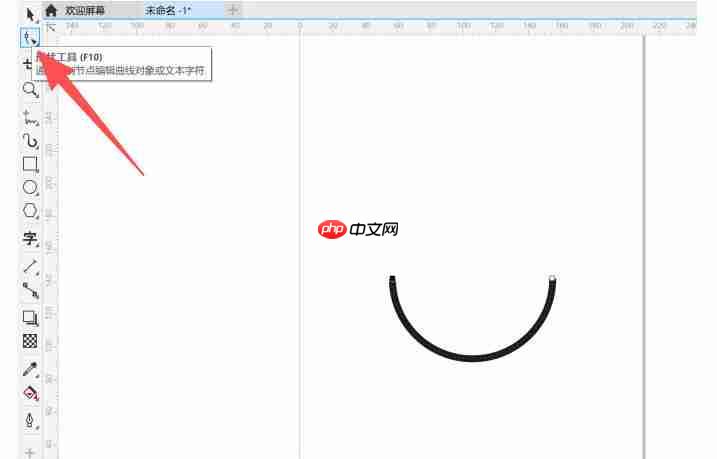The image size is (717, 459).
Task: Add a new document tab with plus
Action: [x=233, y=10]
